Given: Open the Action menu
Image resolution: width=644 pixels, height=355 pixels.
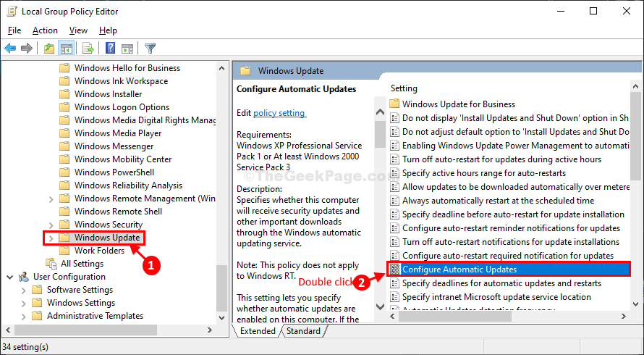Looking at the screenshot, I should click(x=45, y=30).
